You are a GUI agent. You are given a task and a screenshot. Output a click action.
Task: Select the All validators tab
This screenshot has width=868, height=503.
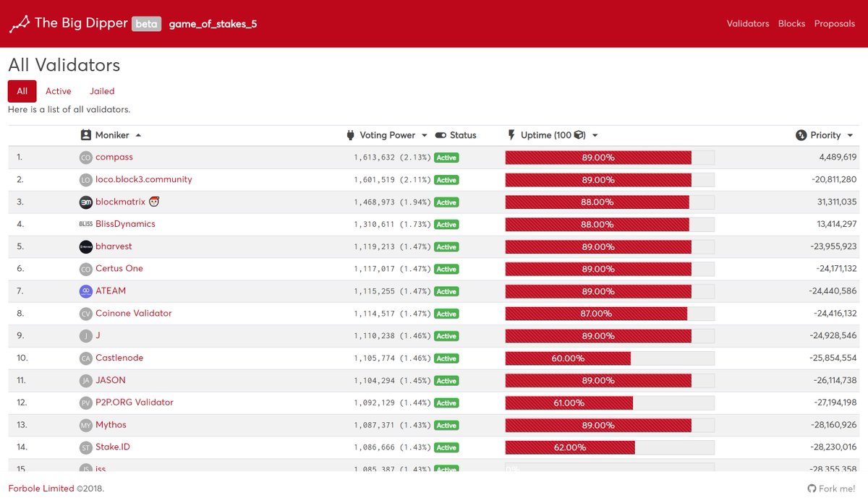coord(22,91)
